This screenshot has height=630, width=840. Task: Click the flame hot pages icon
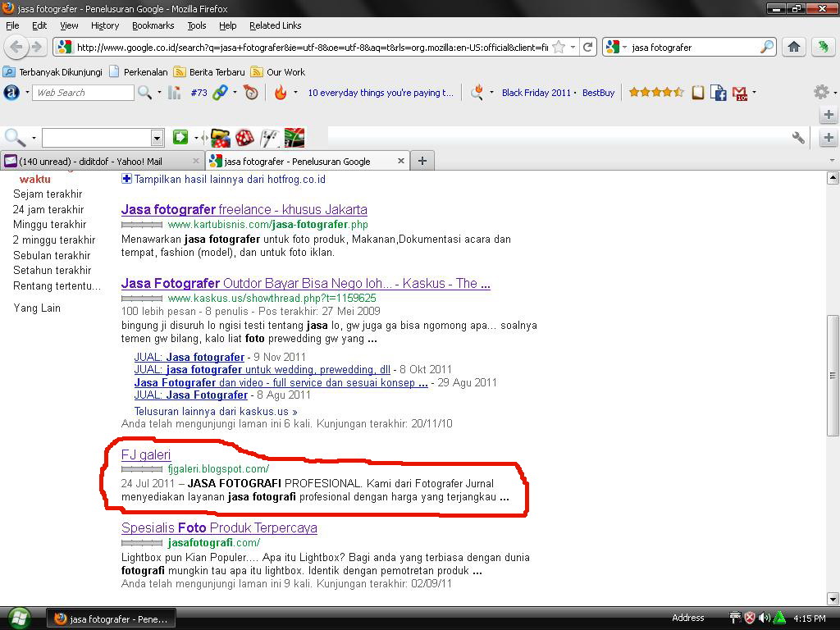281,93
